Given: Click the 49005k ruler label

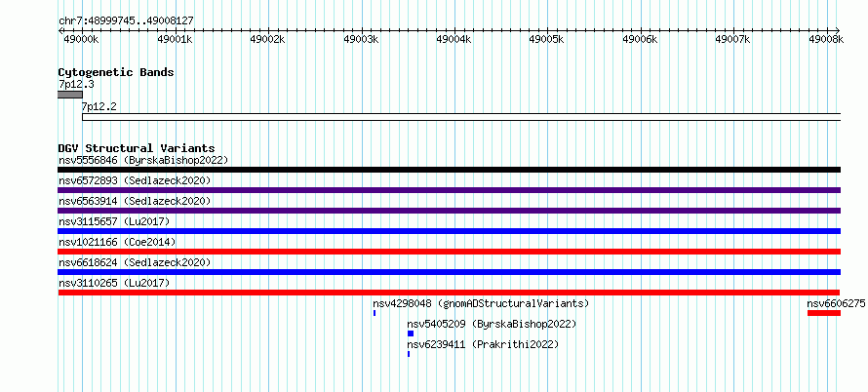Looking at the screenshot, I should tap(547, 39).
